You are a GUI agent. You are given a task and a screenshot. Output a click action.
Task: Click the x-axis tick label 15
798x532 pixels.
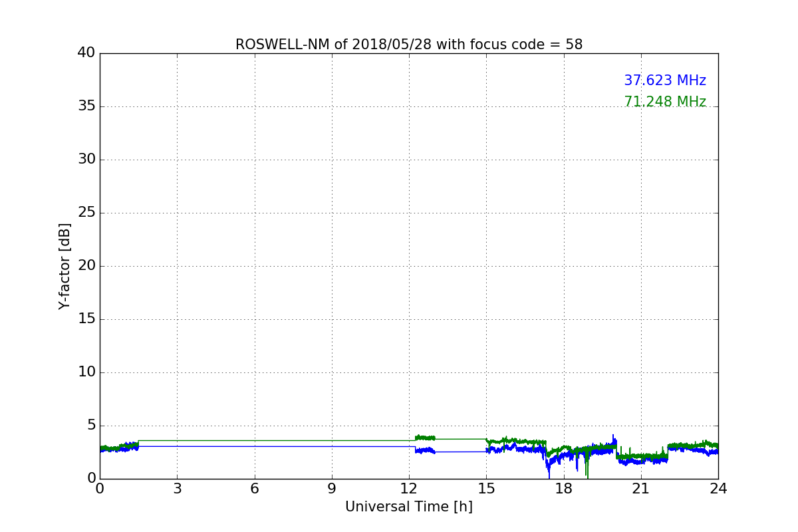[x=486, y=489]
